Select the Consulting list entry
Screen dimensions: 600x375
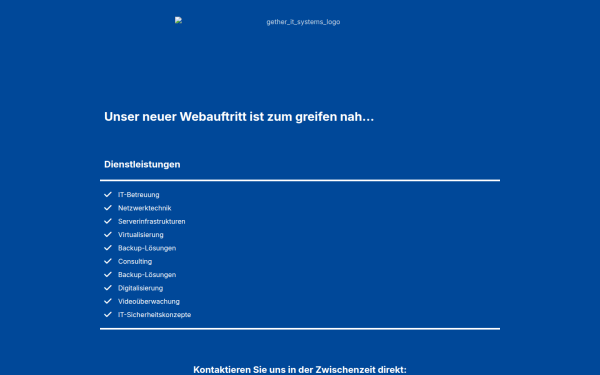[x=135, y=262]
